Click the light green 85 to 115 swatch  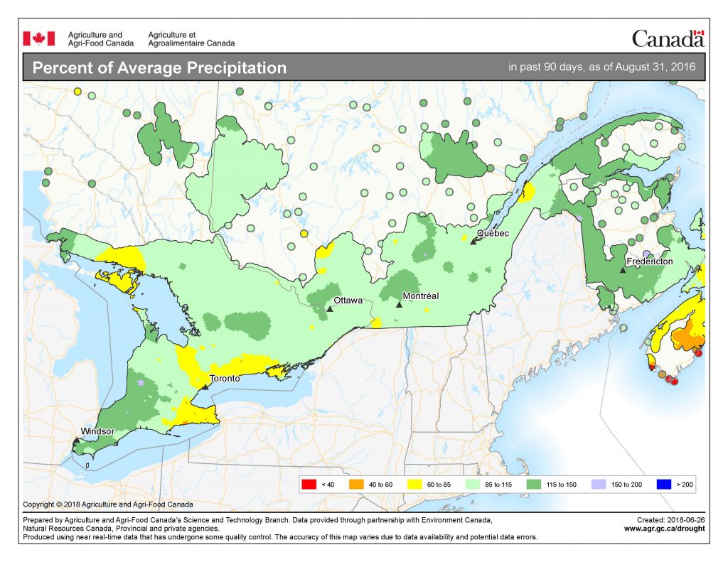(x=473, y=484)
